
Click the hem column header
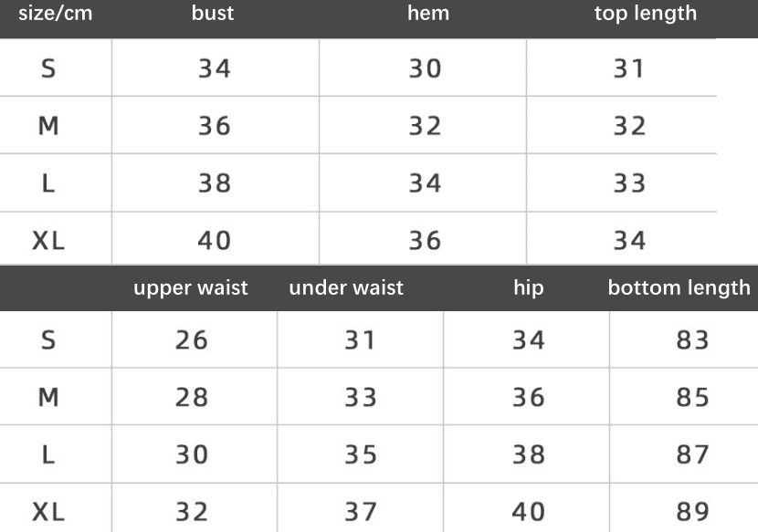pos(428,13)
